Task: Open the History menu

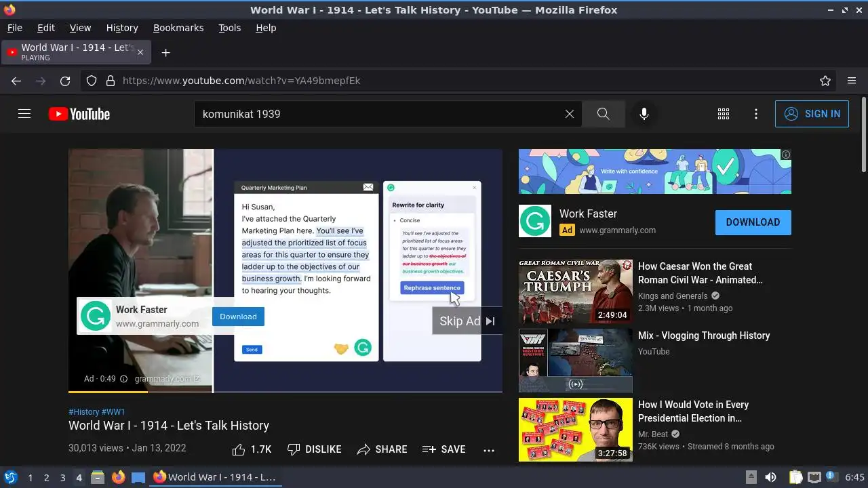Action: (122, 28)
